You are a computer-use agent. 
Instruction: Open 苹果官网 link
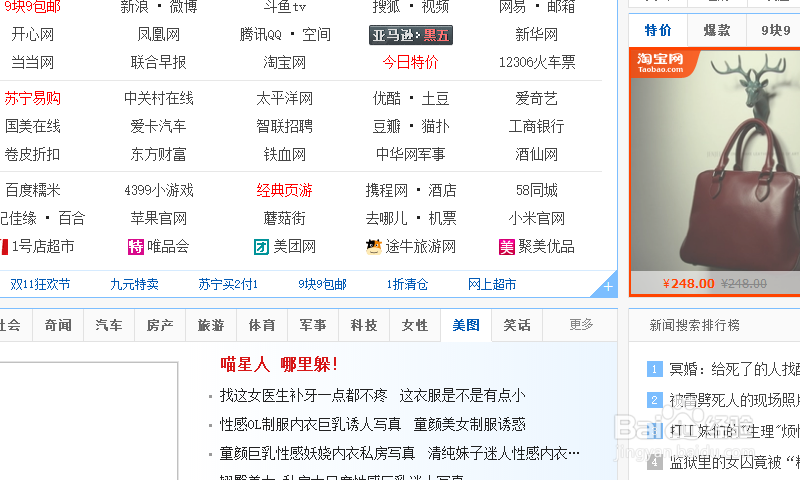coord(159,218)
